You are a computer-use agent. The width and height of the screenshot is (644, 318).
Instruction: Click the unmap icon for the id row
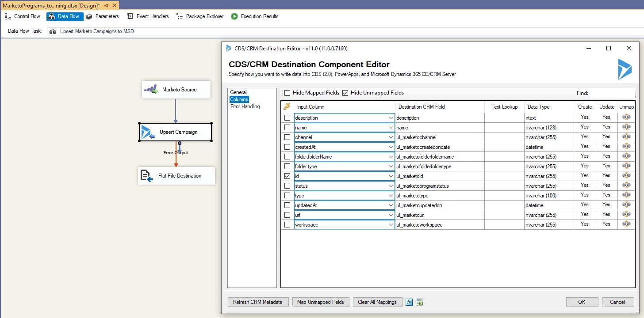(626, 176)
